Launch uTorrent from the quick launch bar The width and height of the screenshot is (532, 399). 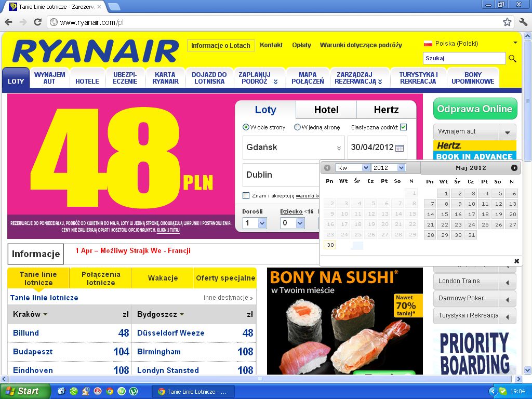pos(134,391)
